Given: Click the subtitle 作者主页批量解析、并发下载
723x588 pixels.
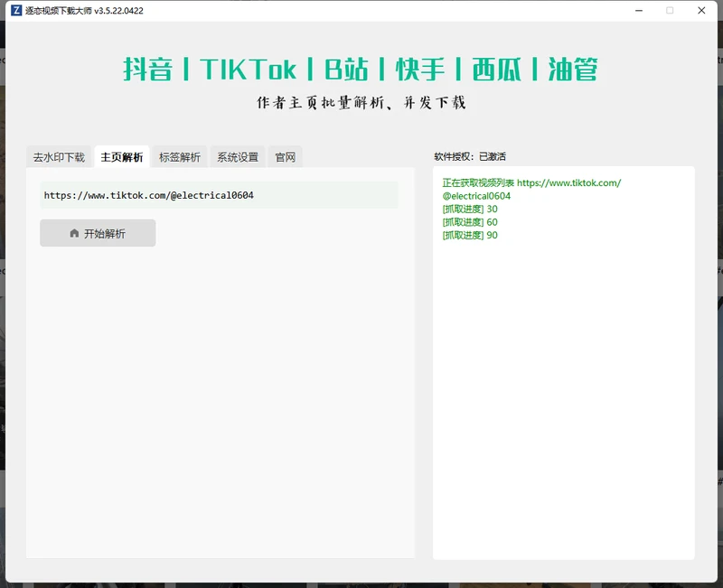Looking at the screenshot, I should (x=361, y=102).
